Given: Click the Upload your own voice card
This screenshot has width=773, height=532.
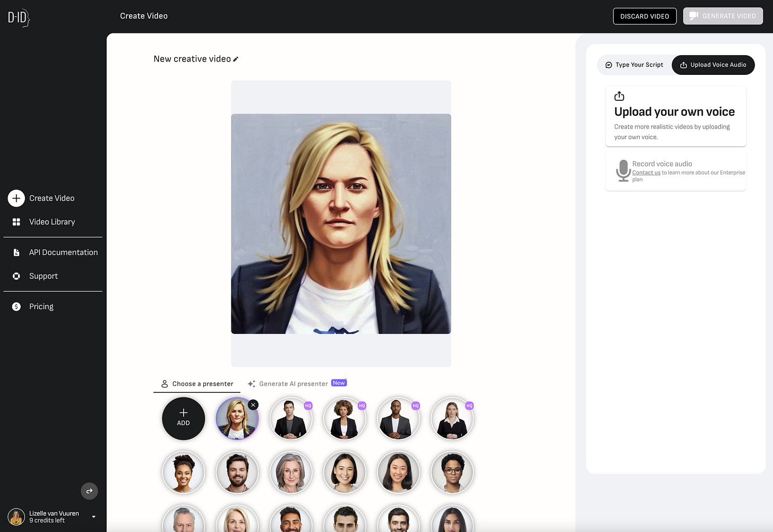Looking at the screenshot, I should [676, 116].
